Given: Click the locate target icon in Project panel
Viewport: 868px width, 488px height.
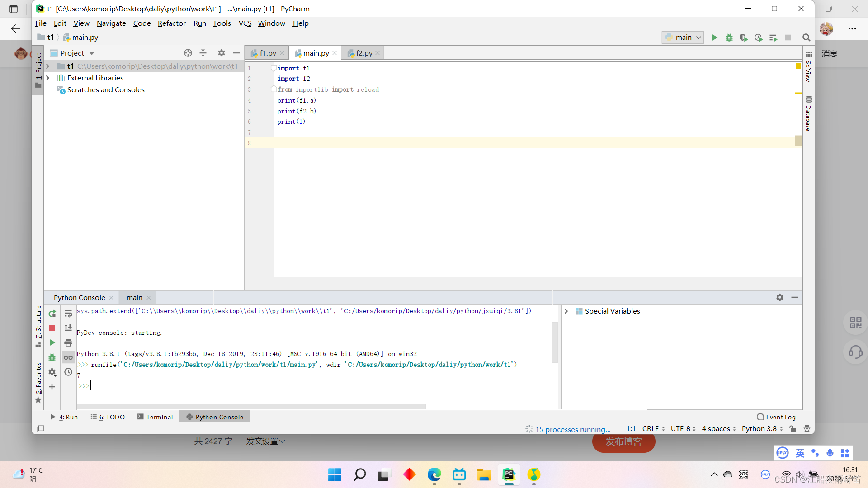Looking at the screenshot, I should click(x=188, y=53).
